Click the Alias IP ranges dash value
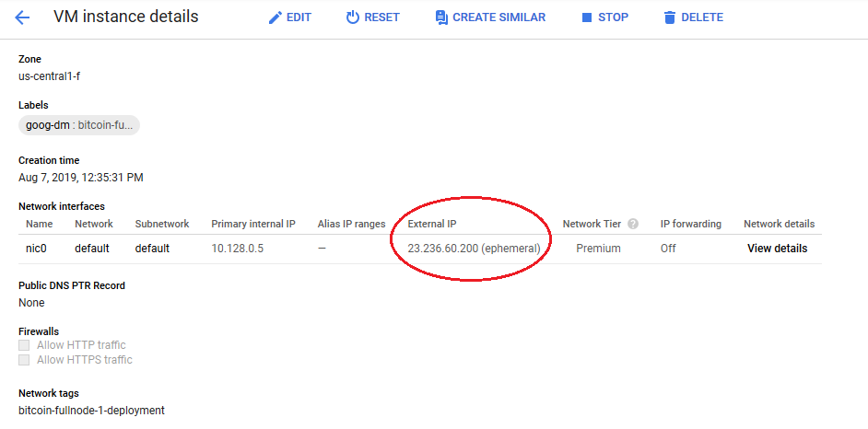 (322, 249)
